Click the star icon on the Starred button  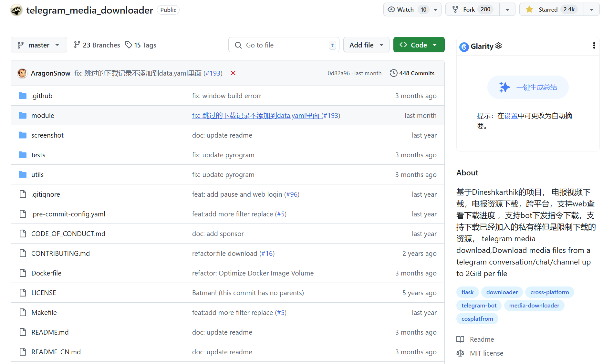[x=529, y=9]
